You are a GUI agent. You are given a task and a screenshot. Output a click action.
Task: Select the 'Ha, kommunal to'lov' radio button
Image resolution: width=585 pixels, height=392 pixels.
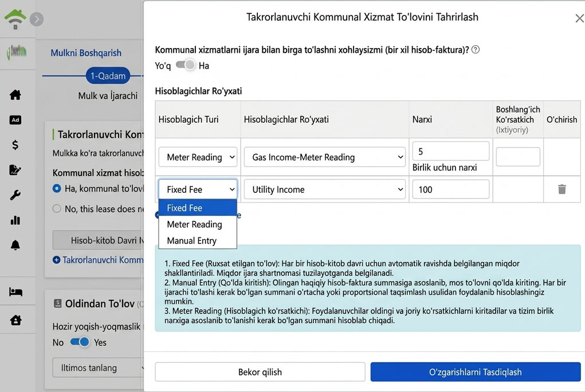pos(57,188)
